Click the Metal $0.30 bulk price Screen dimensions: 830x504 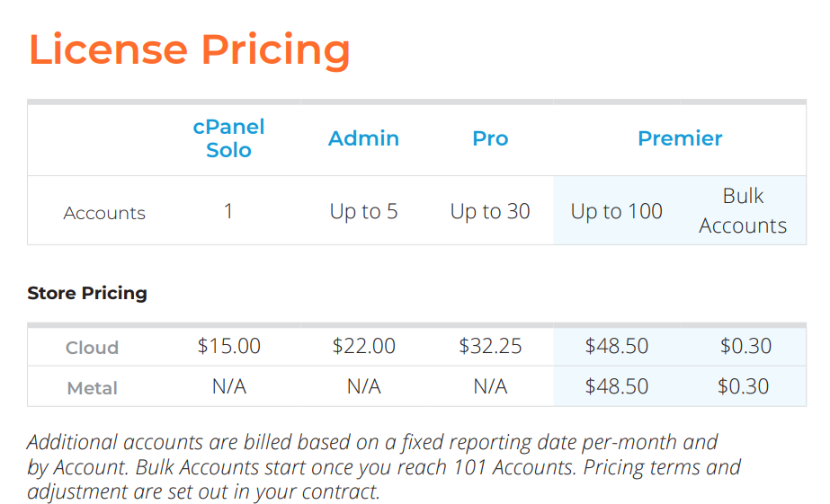click(x=743, y=386)
